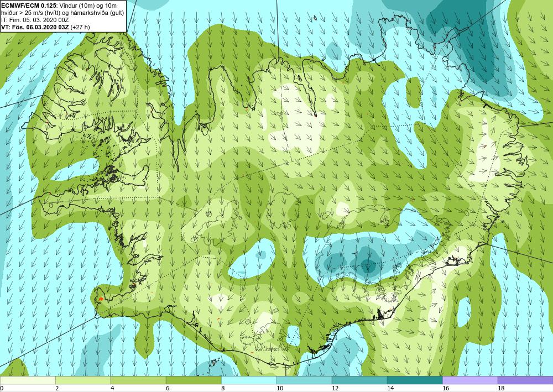Click the 2–4 m/s light green legend swatch
The height and width of the screenshot is (392, 553).
pyautogui.click(x=83, y=380)
